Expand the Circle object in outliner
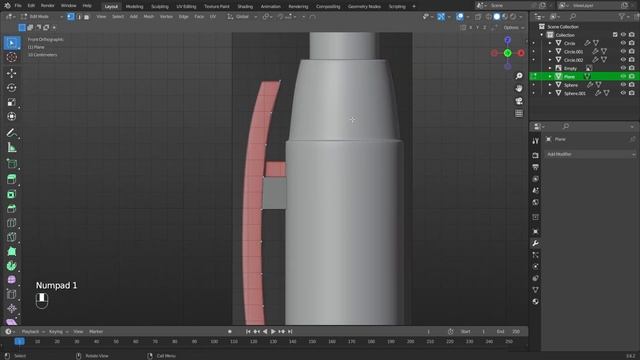The height and width of the screenshot is (360, 640). [550, 43]
